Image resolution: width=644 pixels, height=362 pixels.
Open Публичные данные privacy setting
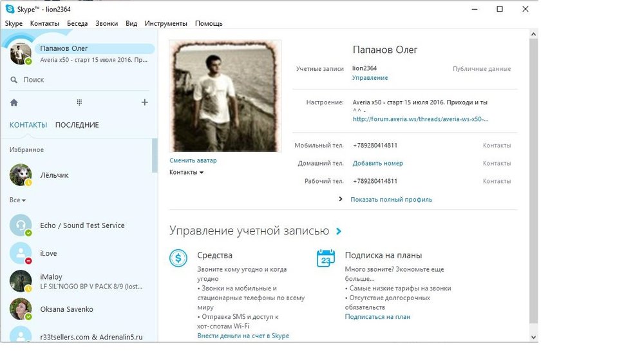tap(481, 69)
